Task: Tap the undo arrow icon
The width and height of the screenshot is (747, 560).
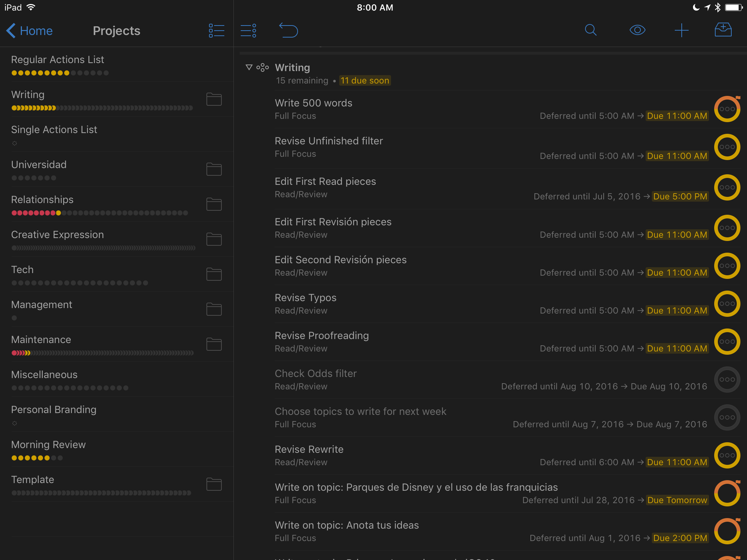Action: pos(289,30)
